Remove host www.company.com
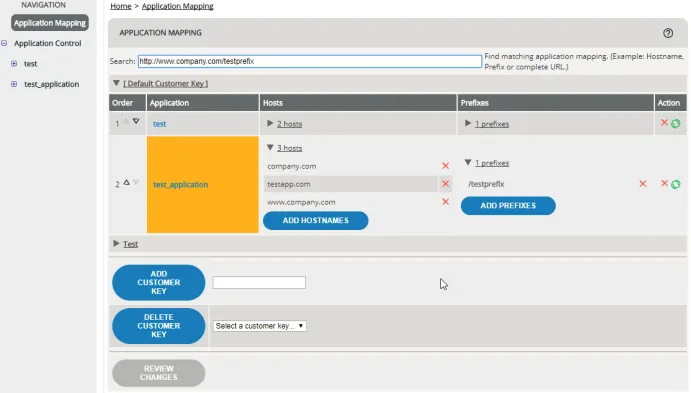 click(x=446, y=202)
